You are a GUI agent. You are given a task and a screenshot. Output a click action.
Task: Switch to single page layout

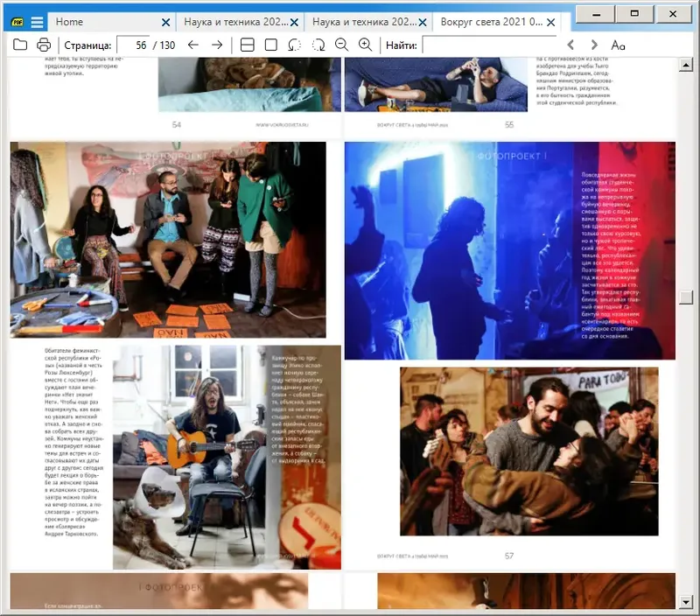[271, 45]
